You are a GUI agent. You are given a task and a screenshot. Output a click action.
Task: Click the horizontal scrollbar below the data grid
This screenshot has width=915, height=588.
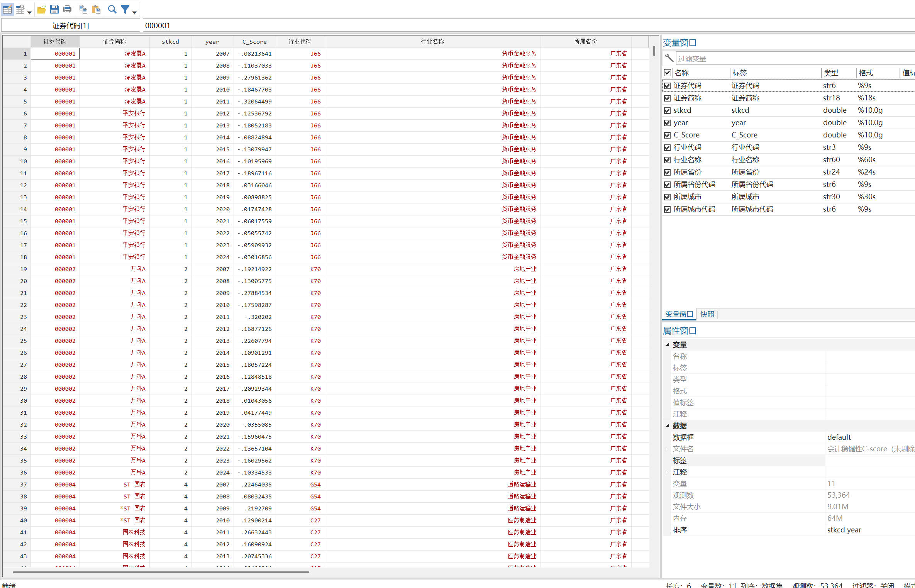tap(161, 572)
